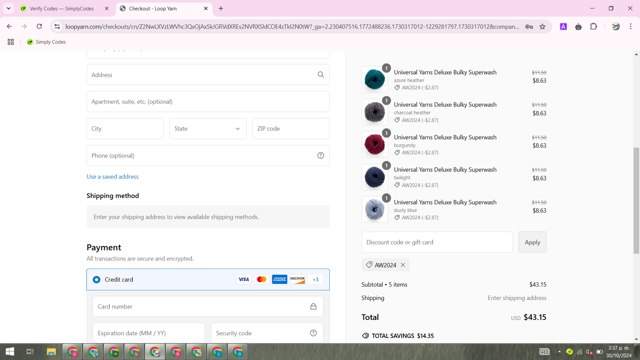Click the Discount code or gift card field
This screenshot has height=360, width=640.
click(x=437, y=242)
